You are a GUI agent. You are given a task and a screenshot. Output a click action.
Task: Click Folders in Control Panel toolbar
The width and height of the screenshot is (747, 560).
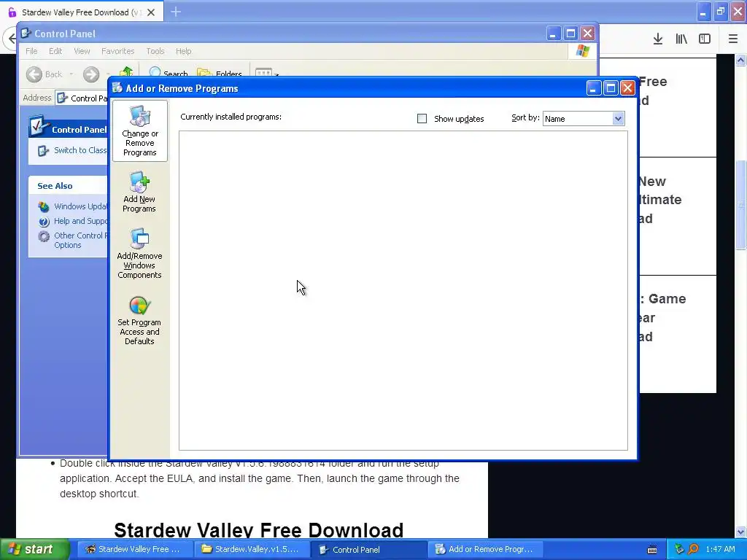tap(220, 72)
